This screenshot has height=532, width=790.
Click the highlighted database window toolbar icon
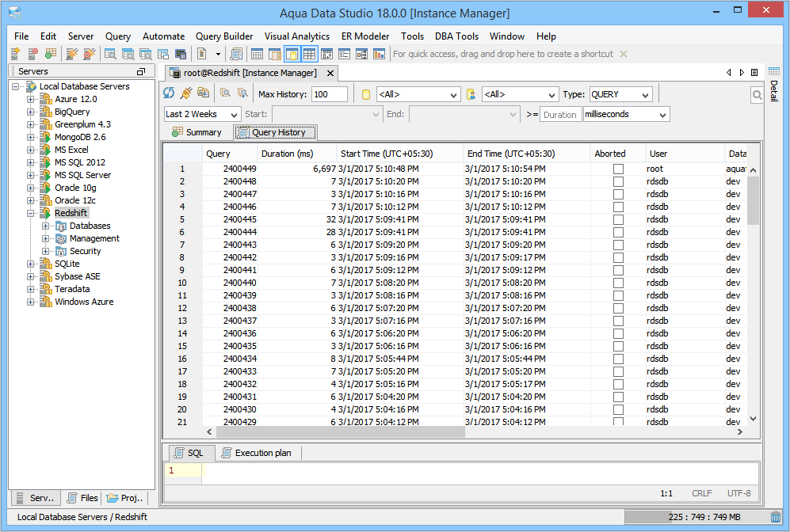point(292,54)
